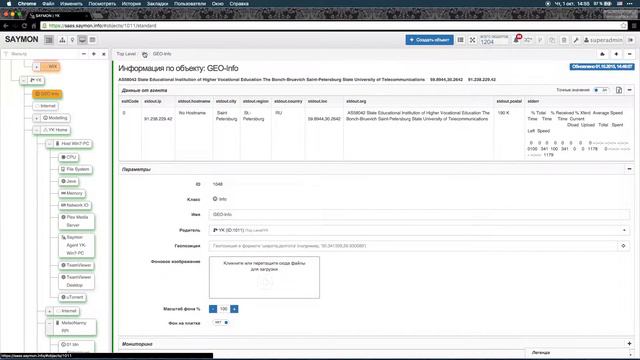Image resolution: width=640 pixels, height=360 pixels.
Task: Click the browser reload button
Action: (x=24, y=26)
